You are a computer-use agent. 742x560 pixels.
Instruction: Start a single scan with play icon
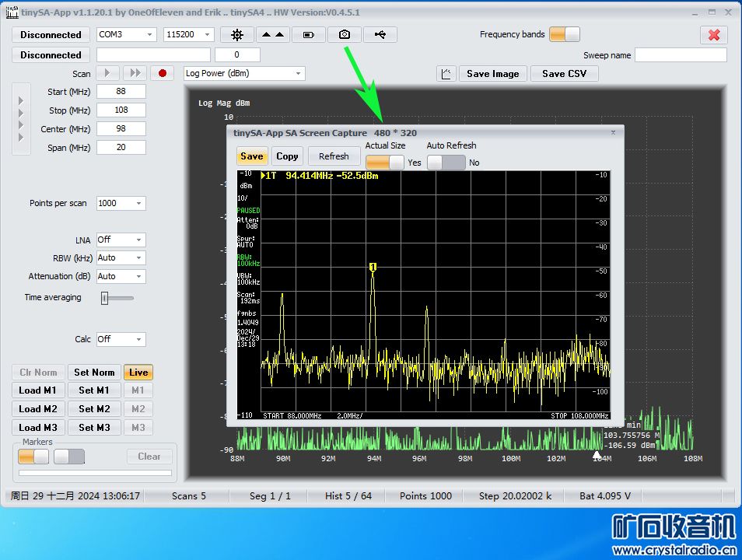108,73
